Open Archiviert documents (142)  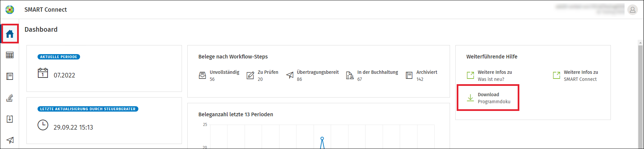pyautogui.click(x=422, y=76)
